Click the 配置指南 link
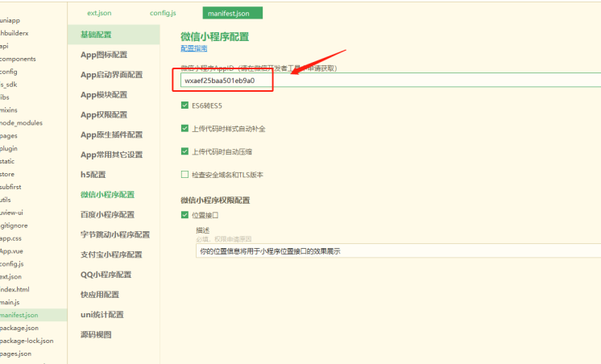Image resolution: width=601 pixels, height=364 pixels. [x=194, y=48]
